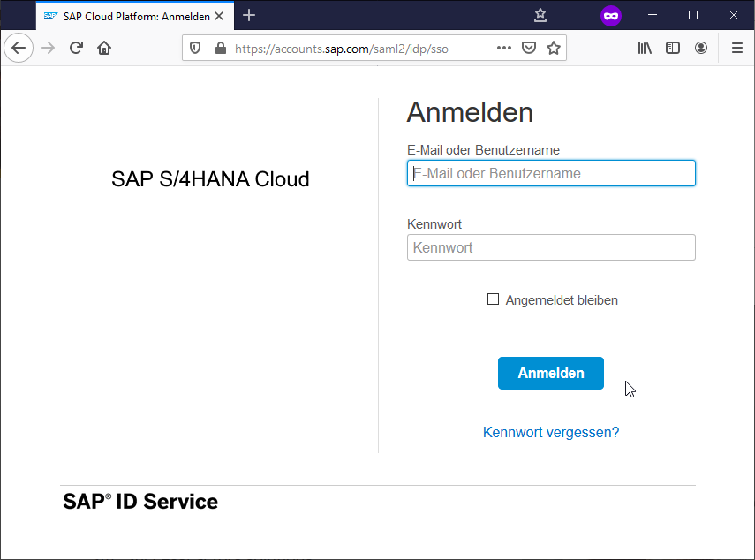Open the Kennwort vergessen? link
The image size is (755, 560).
point(551,433)
